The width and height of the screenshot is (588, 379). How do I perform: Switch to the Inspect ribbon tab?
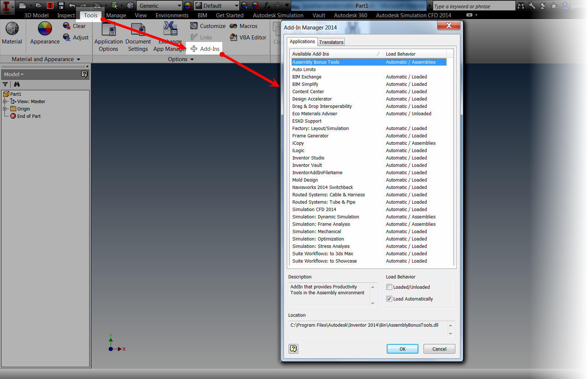click(66, 15)
